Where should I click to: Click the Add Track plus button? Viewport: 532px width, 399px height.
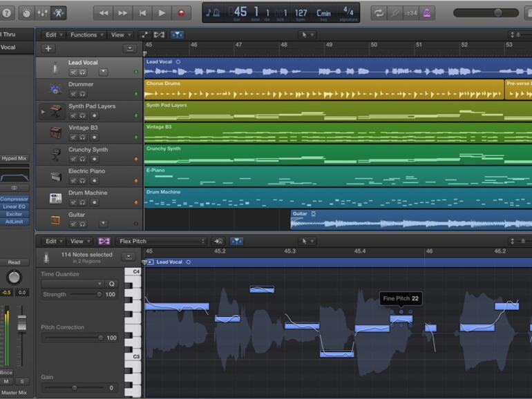tap(48, 48)
